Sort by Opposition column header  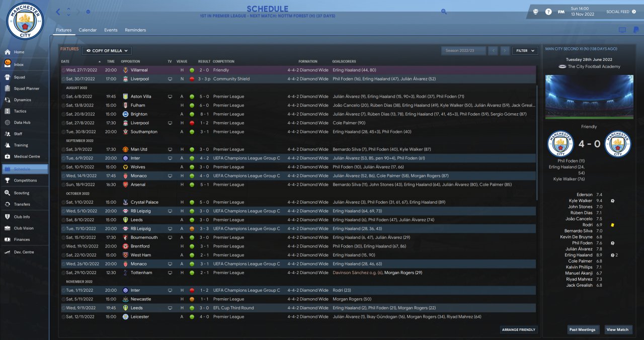130,61
